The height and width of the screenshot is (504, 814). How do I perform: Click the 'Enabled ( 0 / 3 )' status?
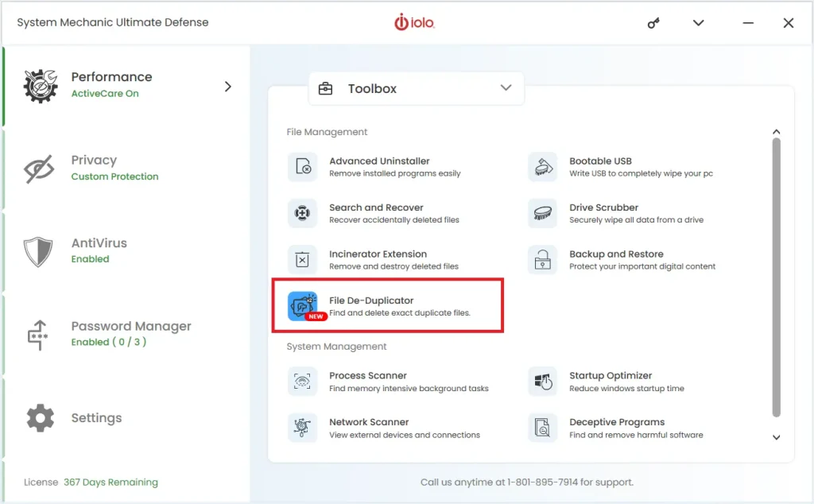pos(108,342)
